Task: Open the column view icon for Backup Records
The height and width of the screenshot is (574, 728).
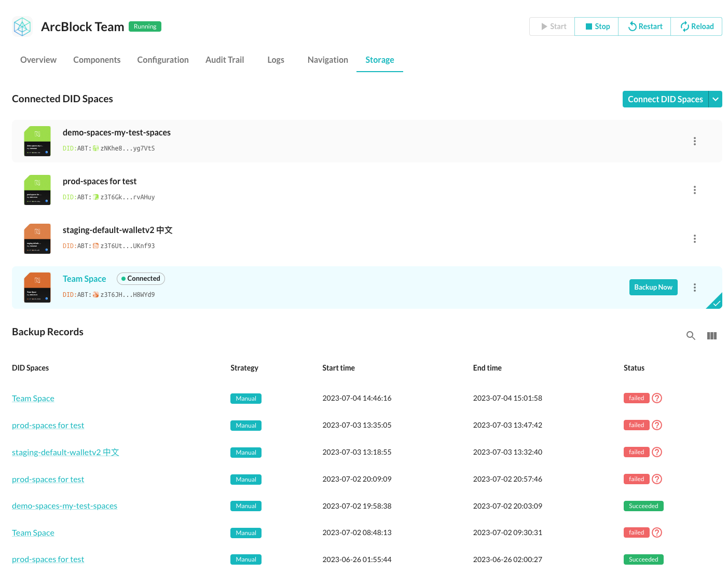Action: [711, 336]
